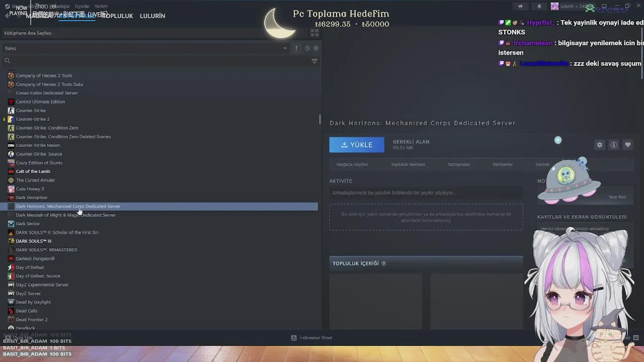The image size is (644, 362).
Task: Select Counter-Strike: Condition Zero Deleted Scenes
Action: (x=63, y=137)
